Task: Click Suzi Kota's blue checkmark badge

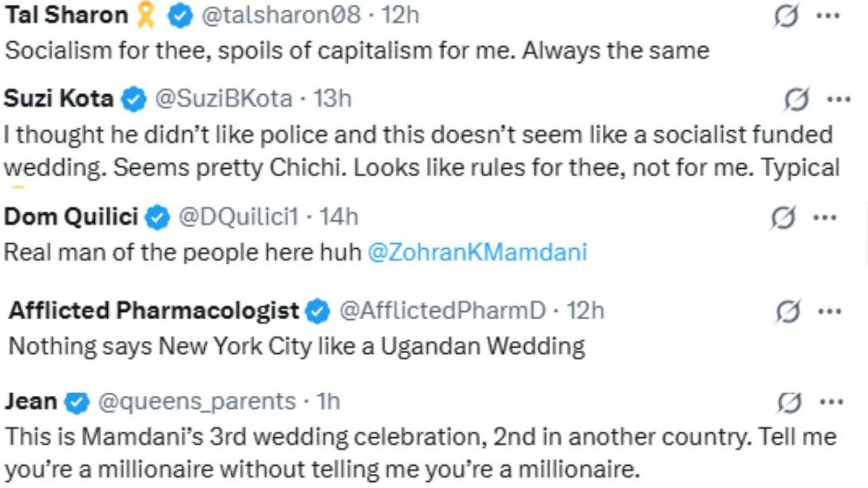Action: point(134,99)
